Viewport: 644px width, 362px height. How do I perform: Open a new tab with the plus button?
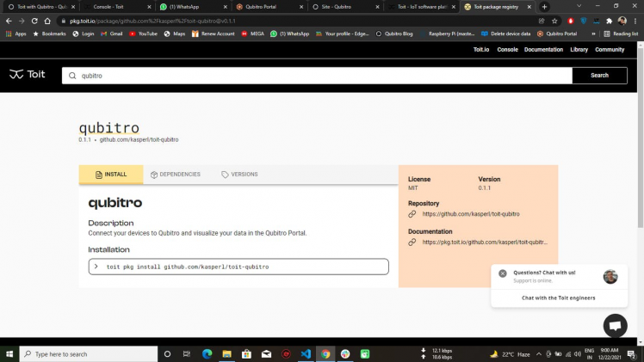[x=544, y=7]
